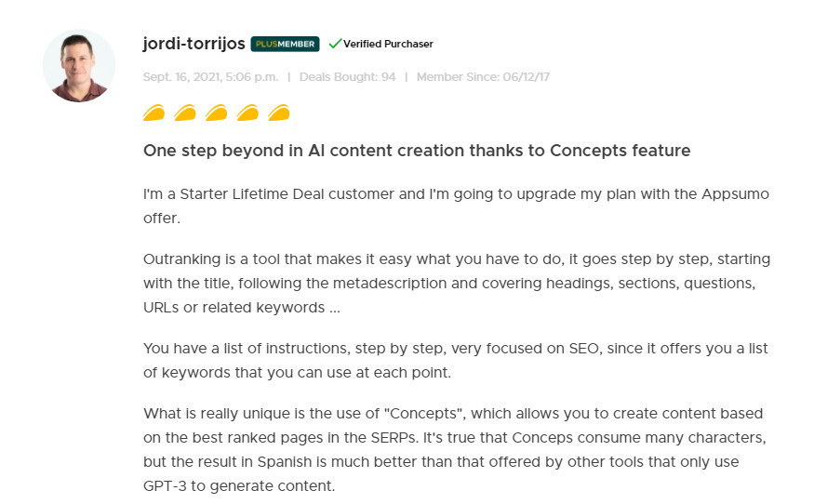The width and height of the screenshot is (814, 504).
Task: Click the fourth taco rating icon
Action: pyautogui.click(x=247, y=113)
